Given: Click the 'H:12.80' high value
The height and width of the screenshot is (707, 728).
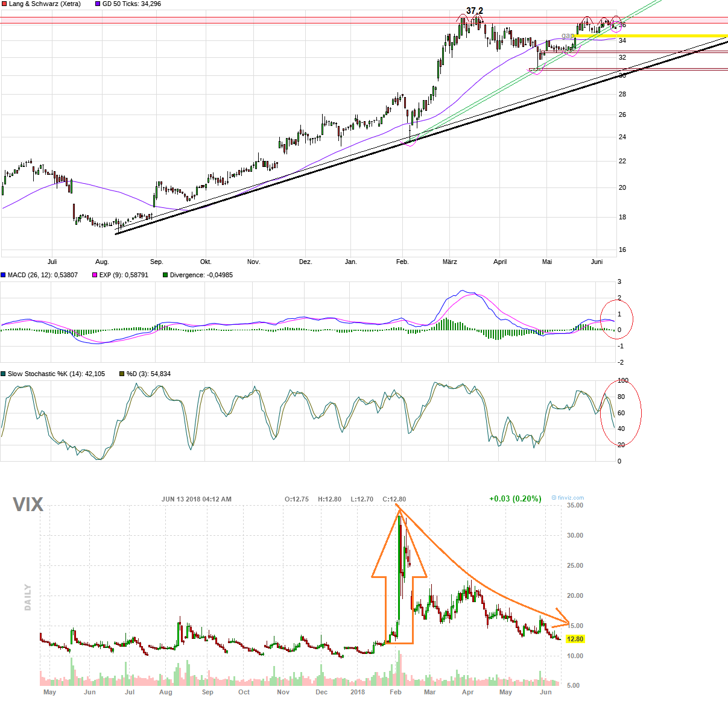Looking at the screenshot, I should tap(329, 499).
